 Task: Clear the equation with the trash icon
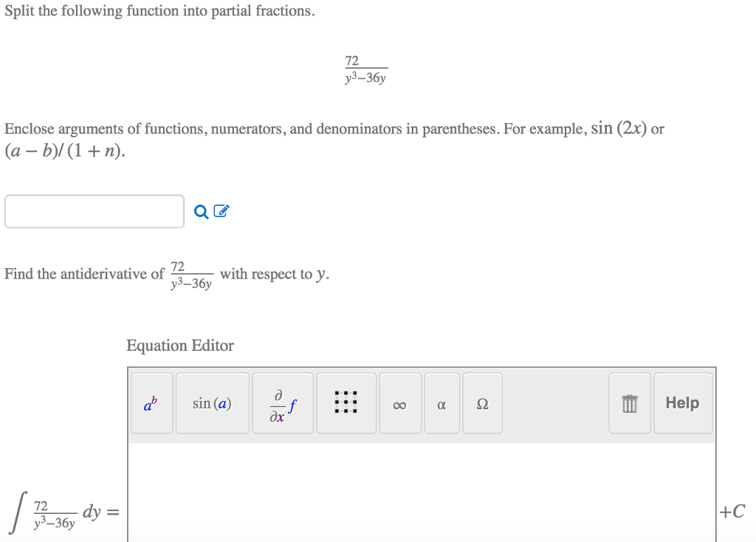pos(630,403)
